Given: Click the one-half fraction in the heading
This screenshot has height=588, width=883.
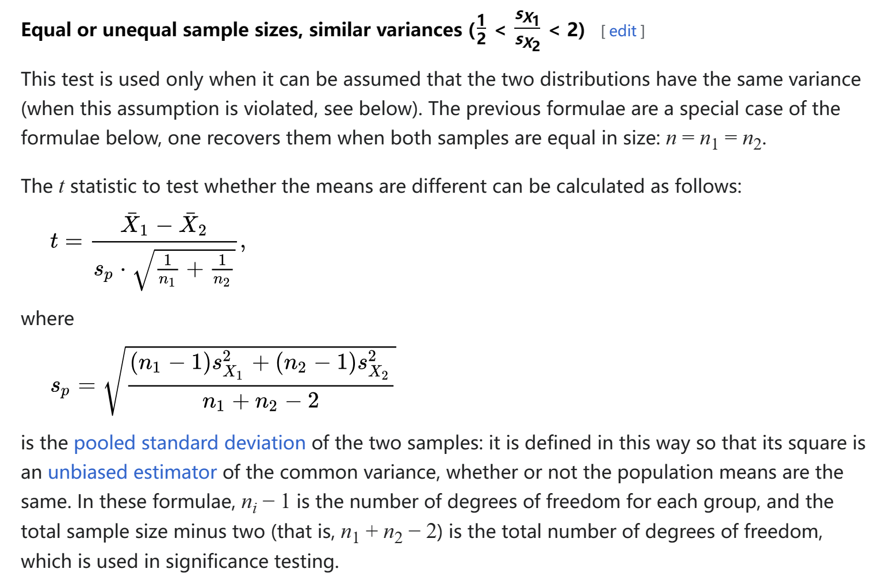Looking at the screenshot, I should 481,30.
